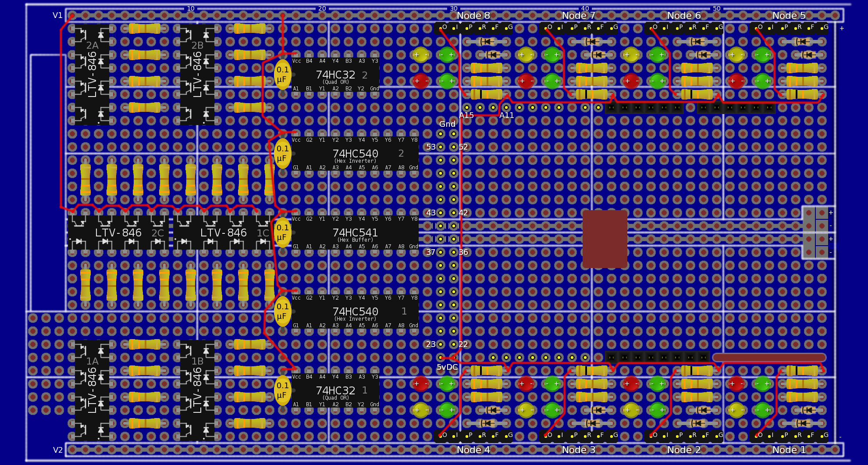This screenshot has width=868, height=465.
Task: Click header pin number 22
Action: point(463,344)
